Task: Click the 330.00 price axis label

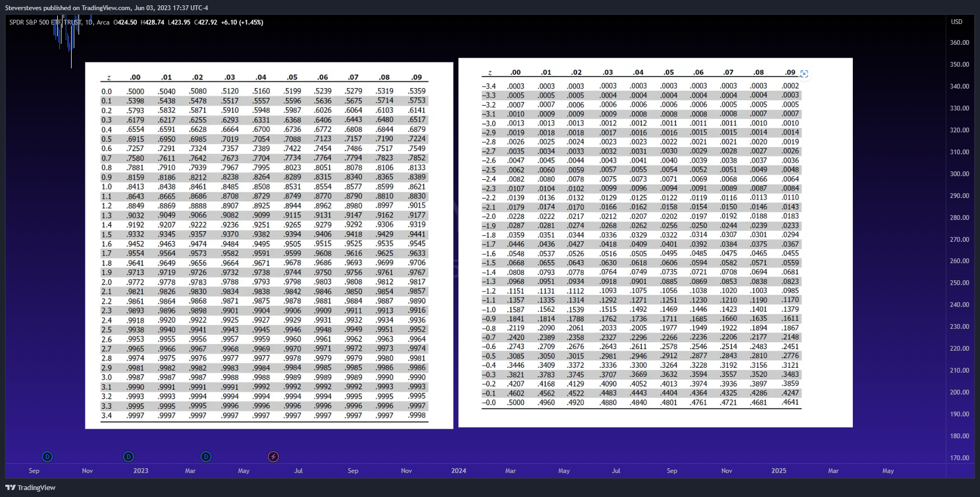Action: 959,108
